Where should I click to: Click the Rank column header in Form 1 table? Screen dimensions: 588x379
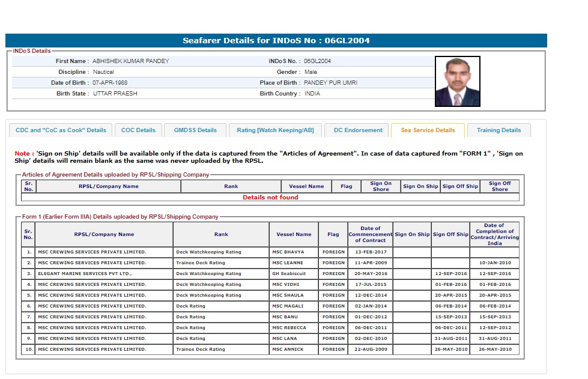[x=221, y=234]
